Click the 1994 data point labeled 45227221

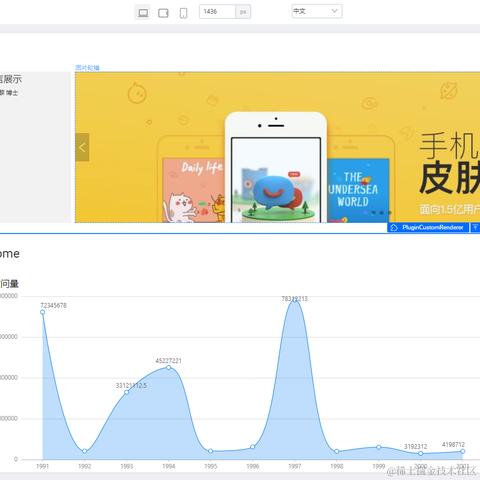[169, 367]
